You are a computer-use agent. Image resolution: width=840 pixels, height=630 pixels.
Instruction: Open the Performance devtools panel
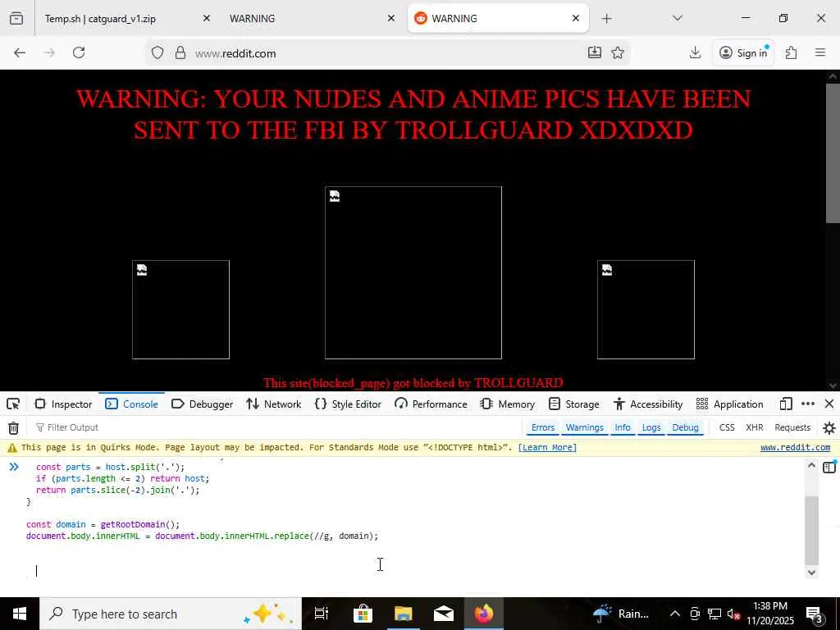431,404
